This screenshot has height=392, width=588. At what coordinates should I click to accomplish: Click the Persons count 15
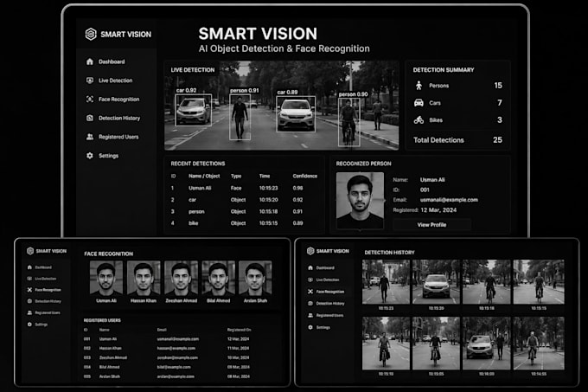click(498, 86)
